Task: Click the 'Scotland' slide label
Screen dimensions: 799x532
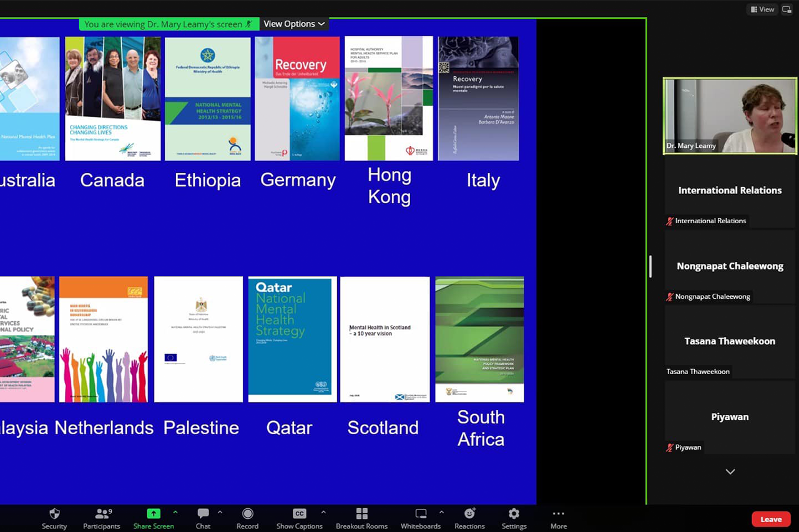Action: [383, 428]
